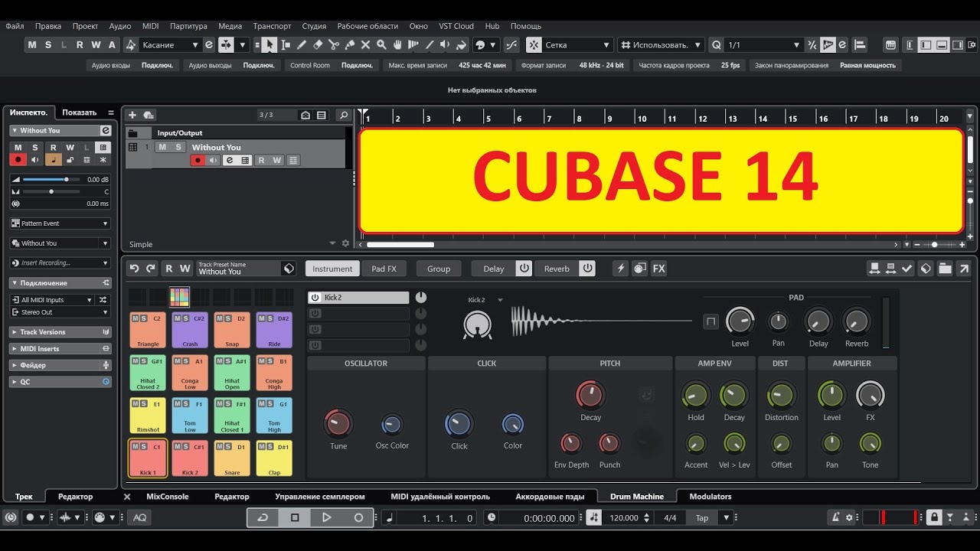Toggle Reverb power button

(x=587, y=269)
